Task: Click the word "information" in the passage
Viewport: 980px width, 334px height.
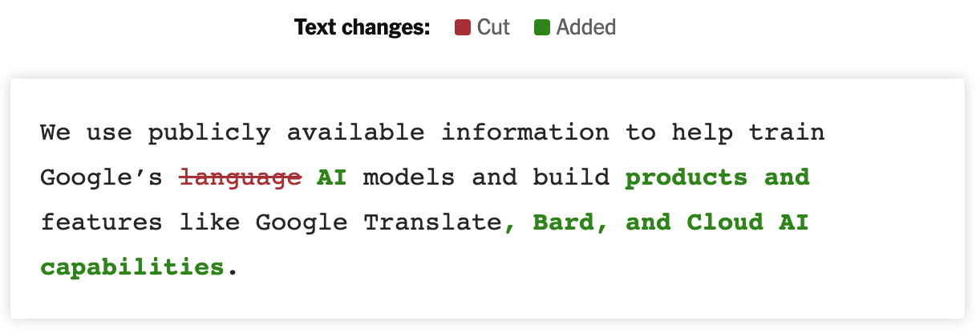Action: [524, 132]
